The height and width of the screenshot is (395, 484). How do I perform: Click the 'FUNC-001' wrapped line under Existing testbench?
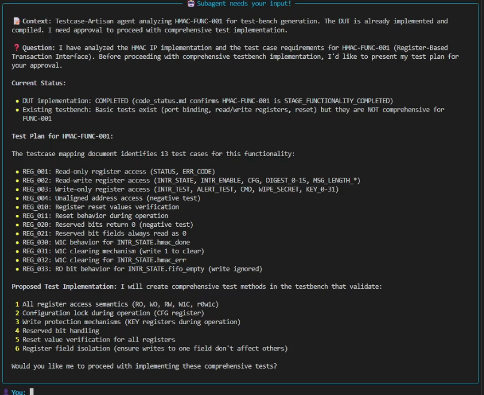(x=37, y=119)
